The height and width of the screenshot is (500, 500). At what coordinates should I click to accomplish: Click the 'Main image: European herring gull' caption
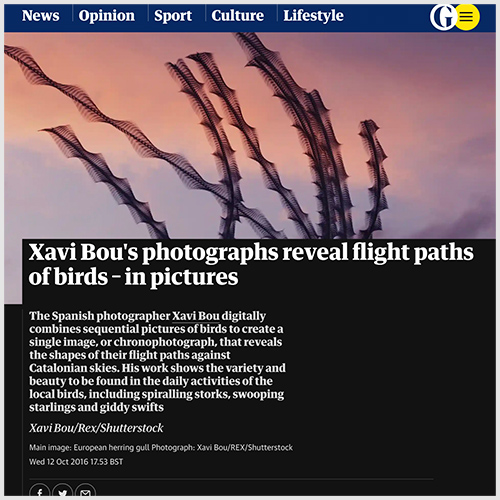click(x=89, y=447)
